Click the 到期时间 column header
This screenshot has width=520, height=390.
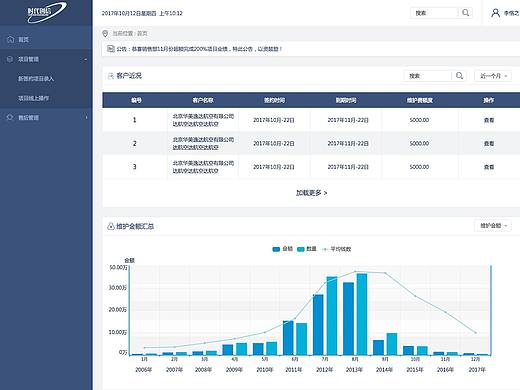pyautogui.click(x=346, y=100)
